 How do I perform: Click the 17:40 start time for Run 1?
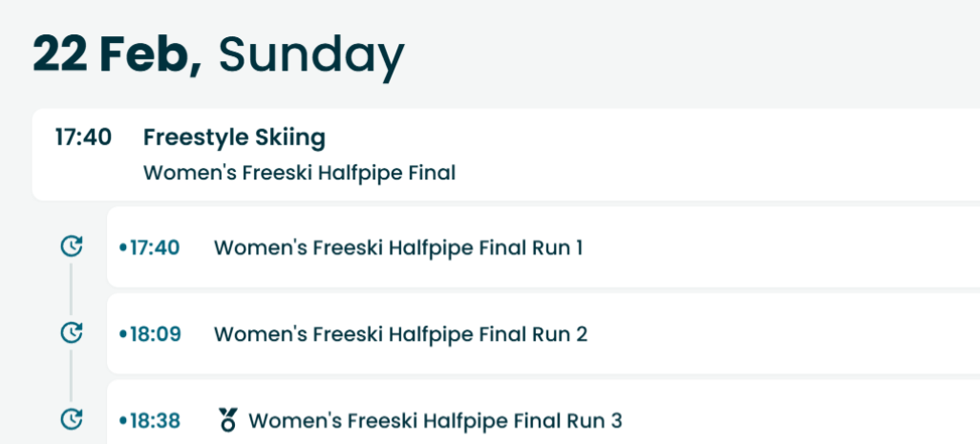(155, 248)
